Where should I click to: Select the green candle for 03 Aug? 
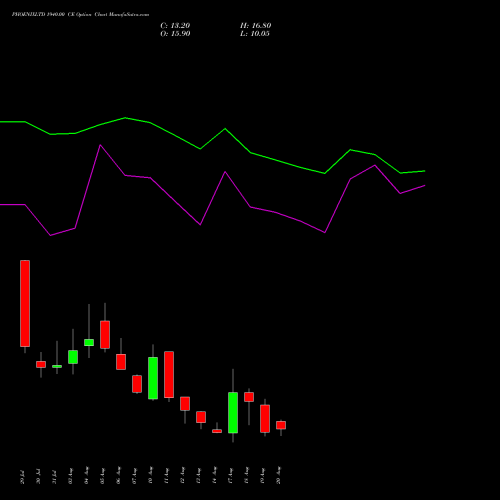pos(73,357)
